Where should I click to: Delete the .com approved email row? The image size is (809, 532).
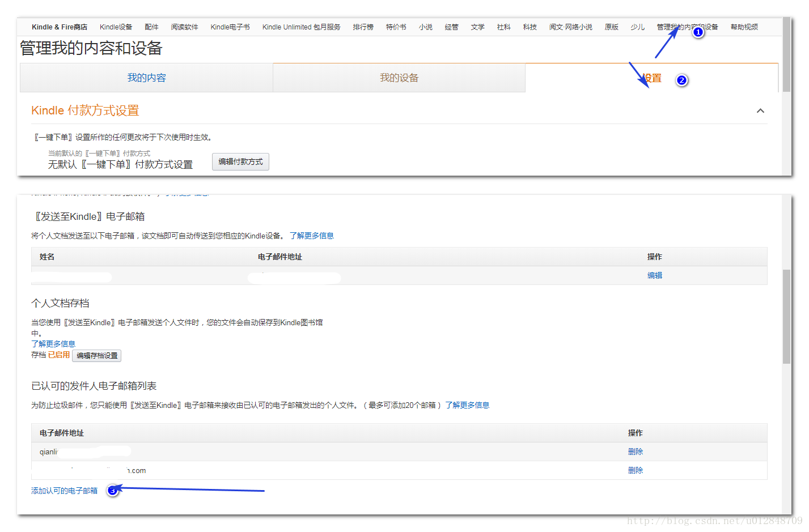(636, 470)
